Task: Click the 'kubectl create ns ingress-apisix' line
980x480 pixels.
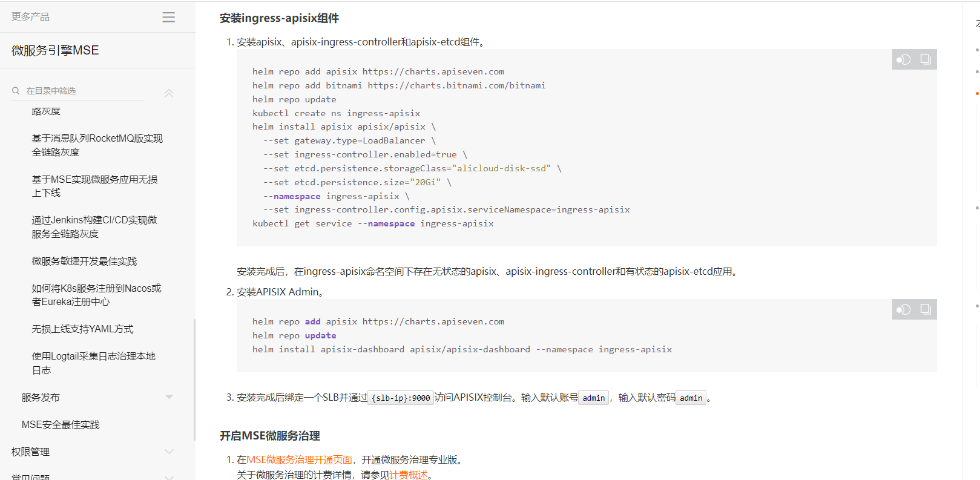Action: coord(336,113)
